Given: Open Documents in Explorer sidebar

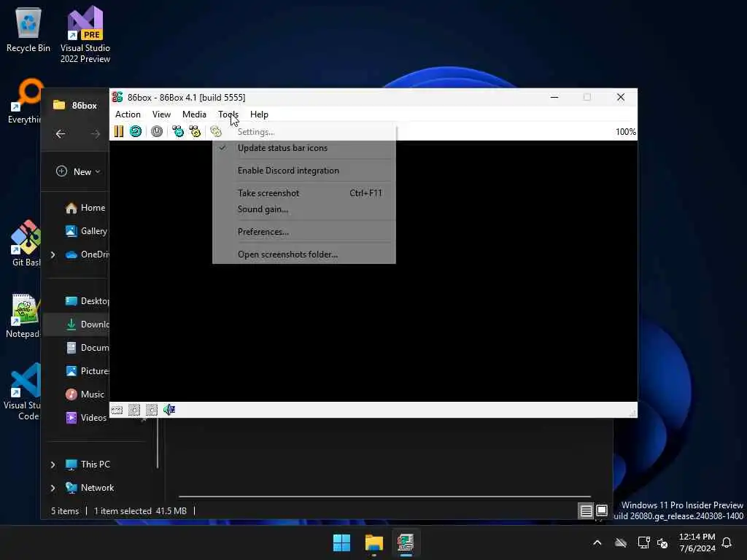Looking at the screenshot, I should point(88,348).
